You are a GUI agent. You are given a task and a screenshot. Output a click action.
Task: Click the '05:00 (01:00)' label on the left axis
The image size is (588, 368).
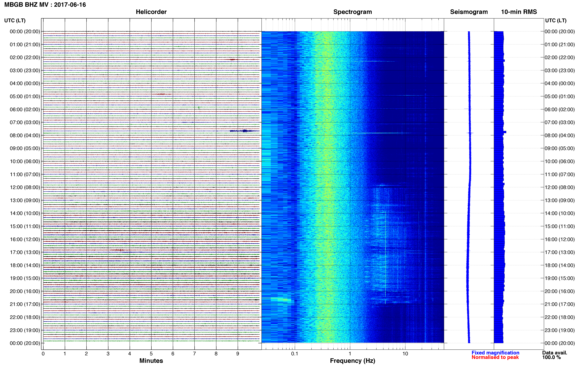[x=25, y=96]
